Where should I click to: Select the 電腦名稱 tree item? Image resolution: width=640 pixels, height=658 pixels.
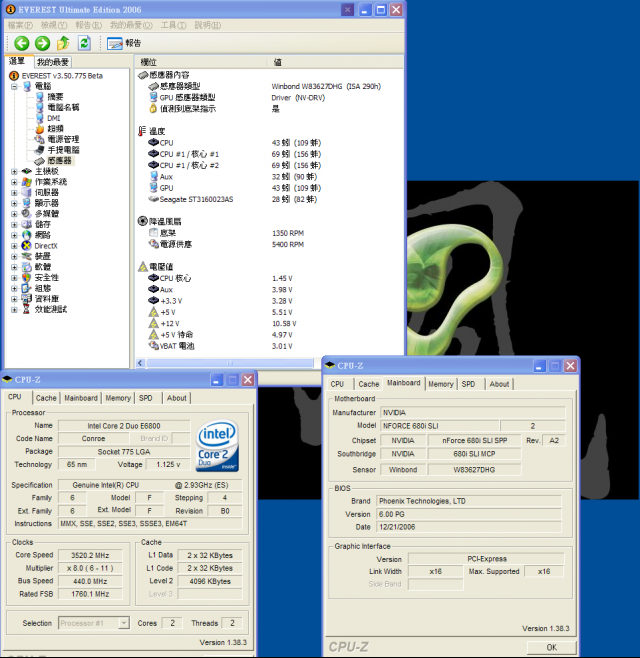pos(63,107)
